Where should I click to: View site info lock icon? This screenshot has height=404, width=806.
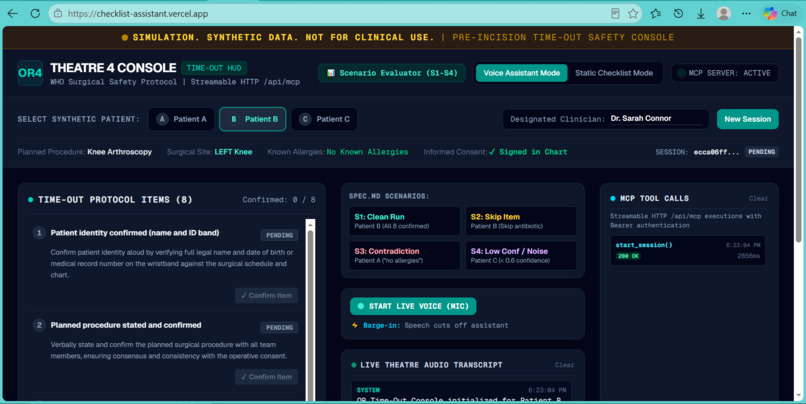coord(58,13)
